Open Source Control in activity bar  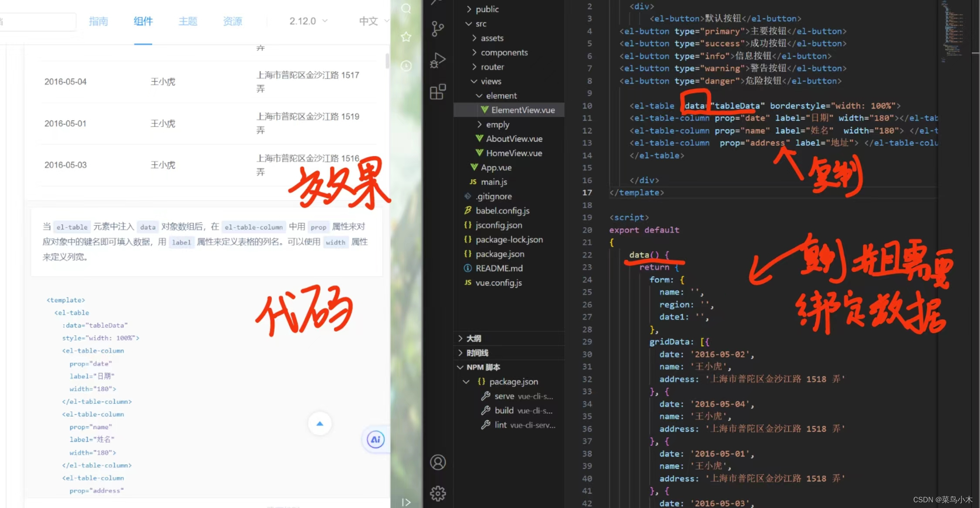tap(437, 29)
